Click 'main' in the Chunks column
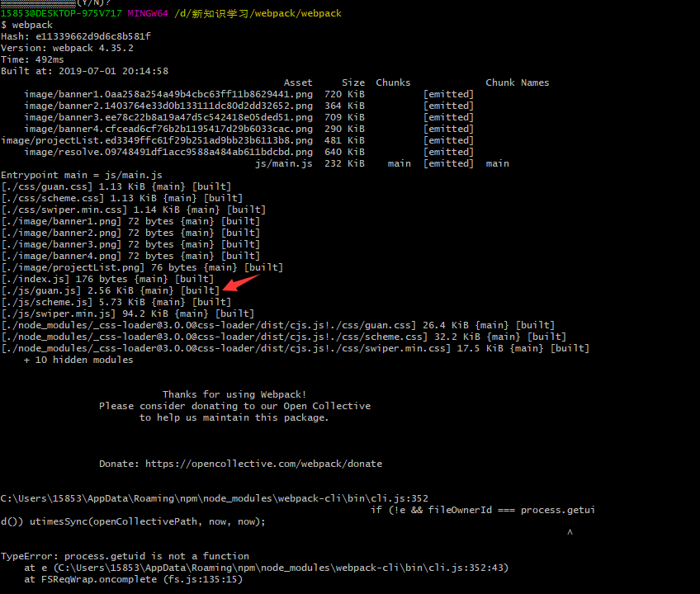Viewport: 700px width, 594px height. [x=399, y=164]
